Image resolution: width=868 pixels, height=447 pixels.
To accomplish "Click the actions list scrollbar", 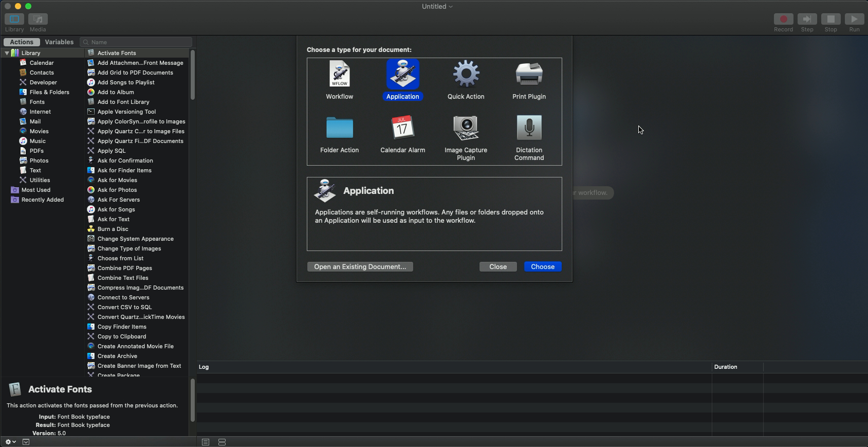I will 193,75.
